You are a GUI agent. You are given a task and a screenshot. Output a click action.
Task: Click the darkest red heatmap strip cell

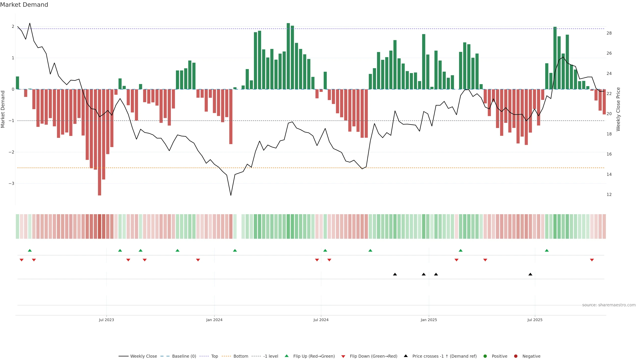click(99, 226)
